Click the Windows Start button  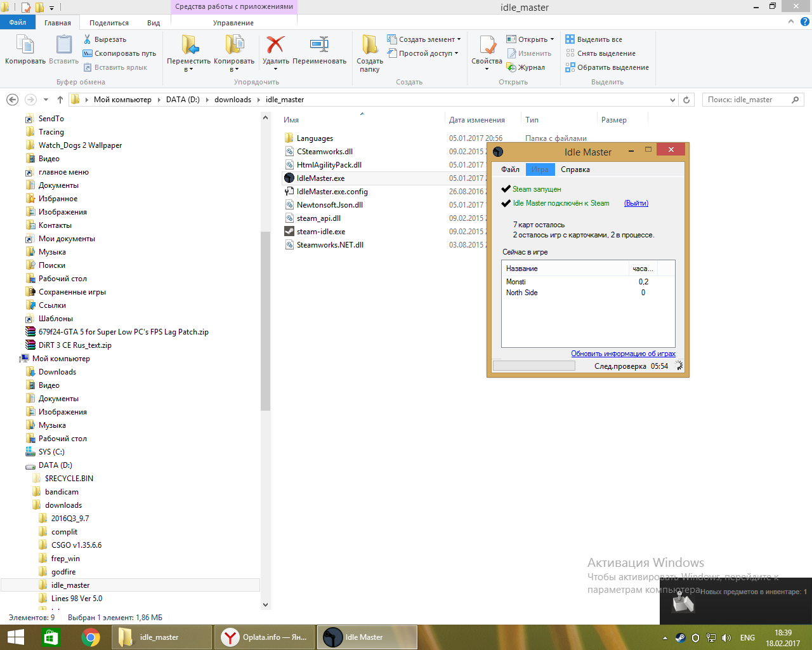(15, 637)
